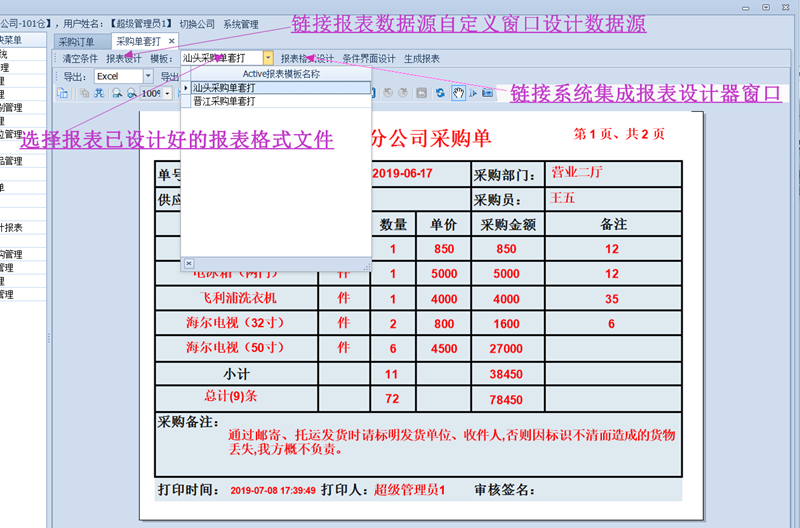800x528 pixels.
Task: Click the 清空条件 button
Action: click(x=80, y=59)
